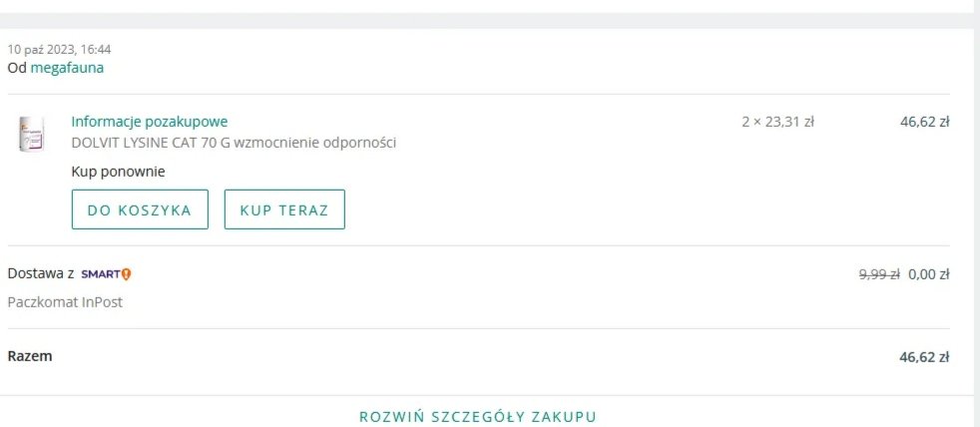This screenshot has height=427, width=980.
Task: Add product with DO KOSZYKA button
Action: 140,210
